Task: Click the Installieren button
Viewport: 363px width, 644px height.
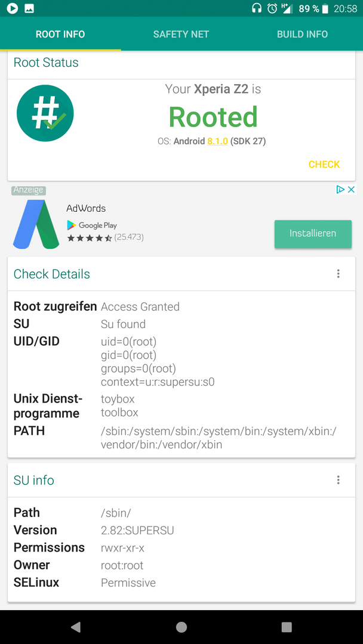Action: [313, 234]
